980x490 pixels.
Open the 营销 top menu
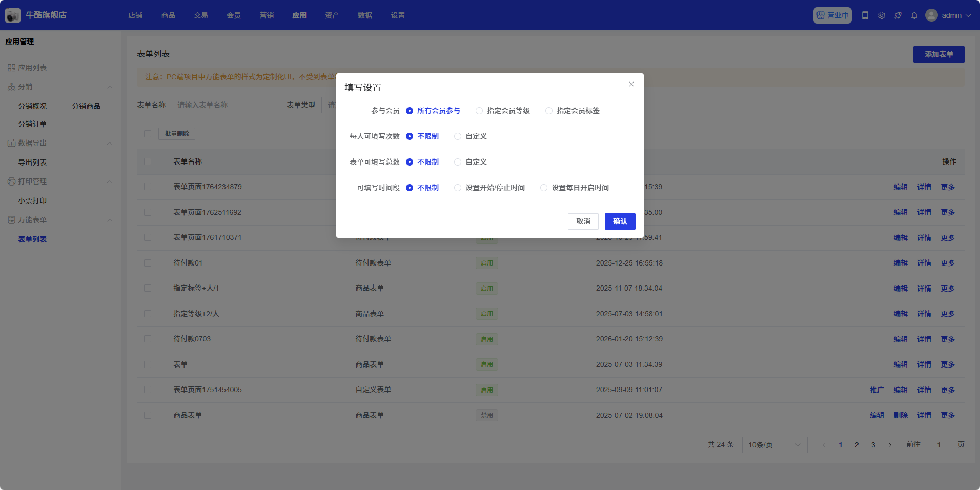point(267,15)
